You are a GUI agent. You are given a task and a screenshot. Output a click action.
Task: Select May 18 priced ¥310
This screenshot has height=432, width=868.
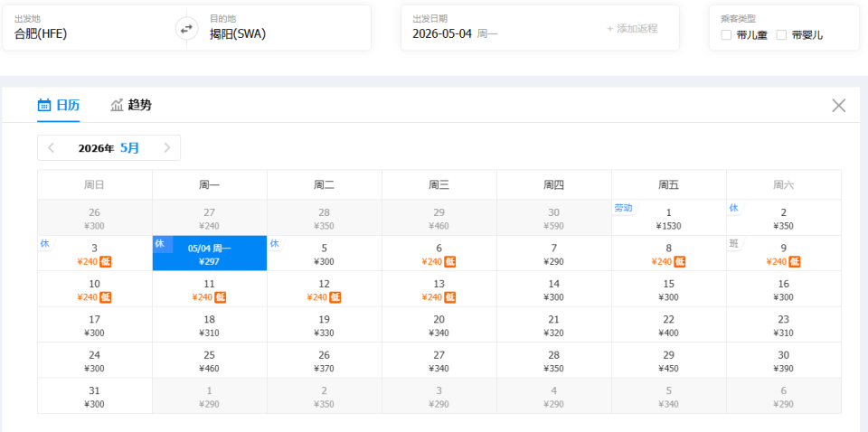[x=209, y=324]
